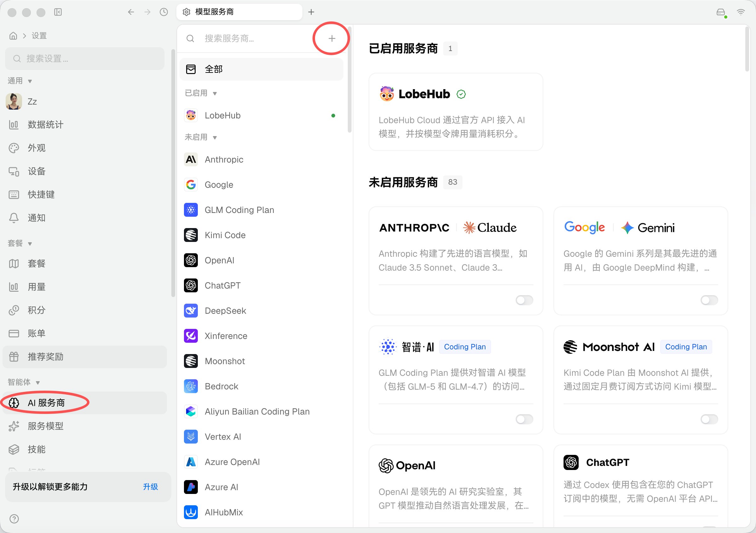756x533 pixels.
Task: Open the LobeHub enabled provider card
Action: click(x=456, y=112)
